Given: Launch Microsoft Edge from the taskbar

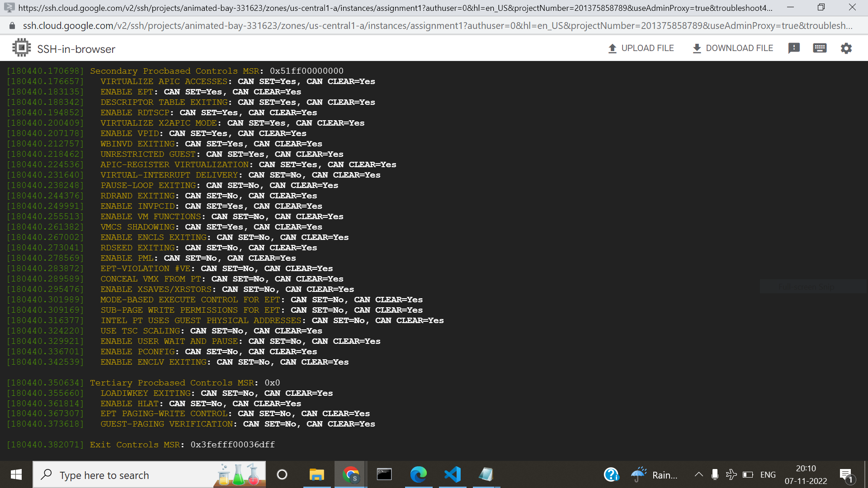Looking at the screenshot, I should click(x=419, y=474).
